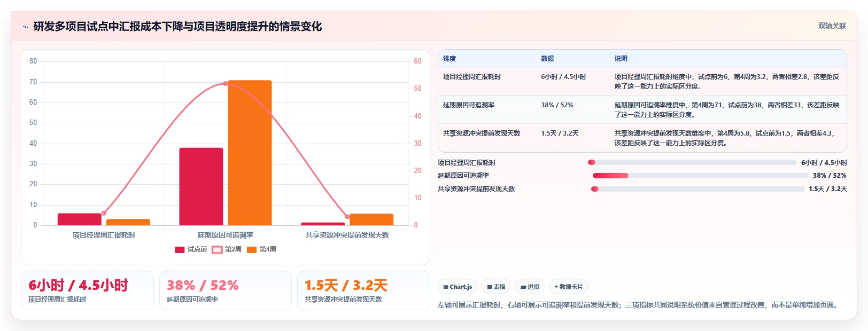The width and height of the screenshot is (868, 331).
Task: Click the orange 第4周 bar for 共享资源冲突提前发现天数
Action: point(371,219)
